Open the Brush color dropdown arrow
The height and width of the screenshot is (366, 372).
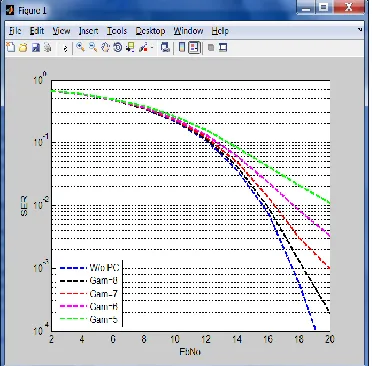[152, 48]
